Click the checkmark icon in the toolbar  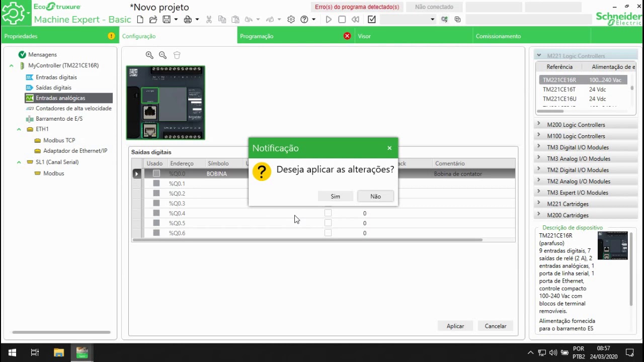click(372, 20)
